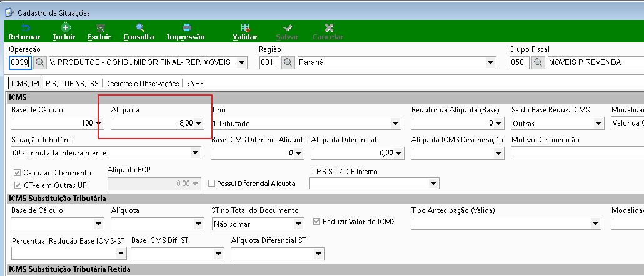Screen dimensions: 644x276
Task: Expand the Região Paraná dropdown
Action: pos(490,62)
